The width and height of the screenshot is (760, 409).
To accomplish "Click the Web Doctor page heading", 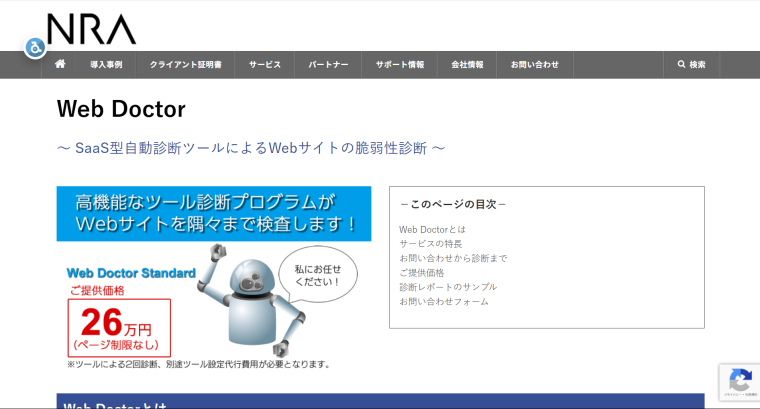I will tap(121, 109).
